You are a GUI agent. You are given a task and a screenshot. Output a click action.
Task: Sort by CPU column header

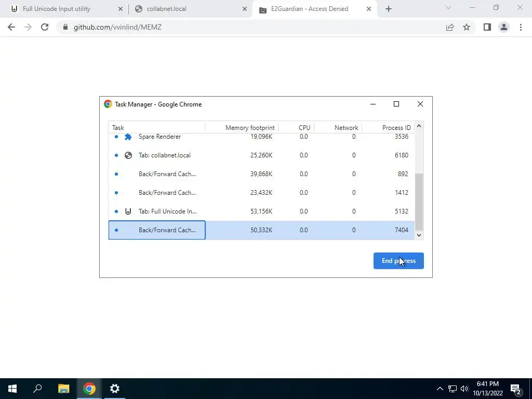[x=296, y=128]
